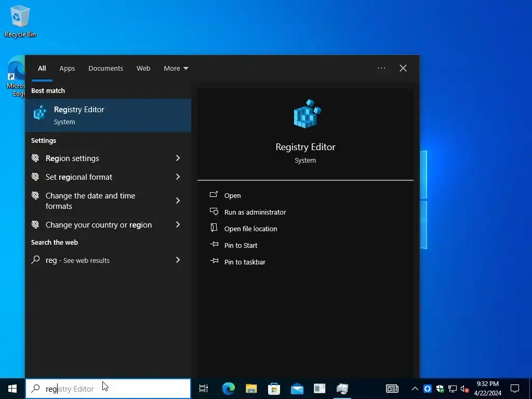Select reg - See web results
Image resolution: width=532 pixels, height=399 pixels.
click(x=108, y=260)
